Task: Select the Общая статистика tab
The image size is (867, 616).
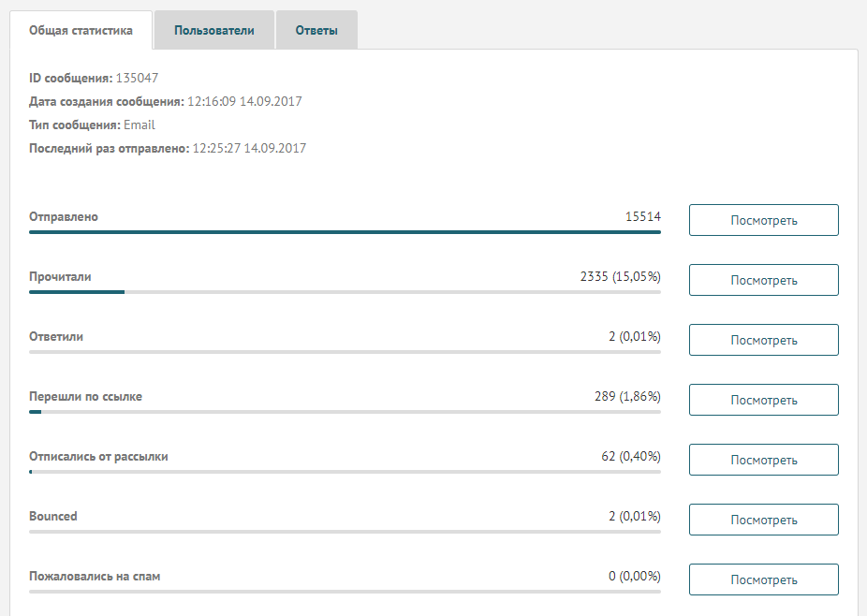Action: point(81,30)
